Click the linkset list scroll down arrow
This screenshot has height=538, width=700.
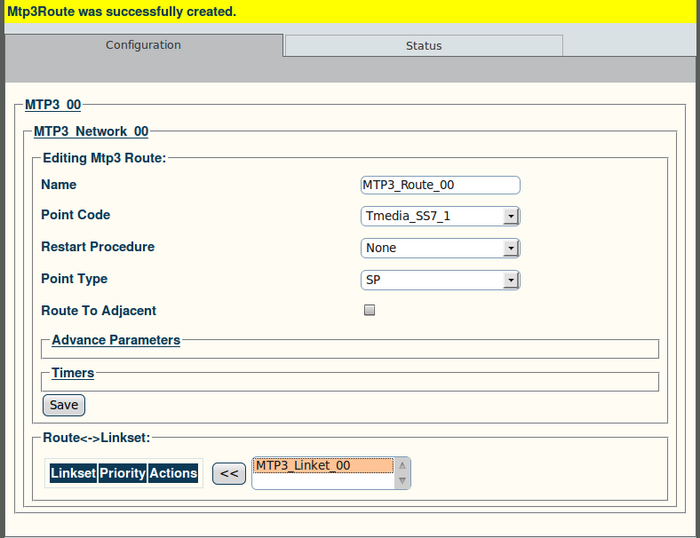[402, 480]
